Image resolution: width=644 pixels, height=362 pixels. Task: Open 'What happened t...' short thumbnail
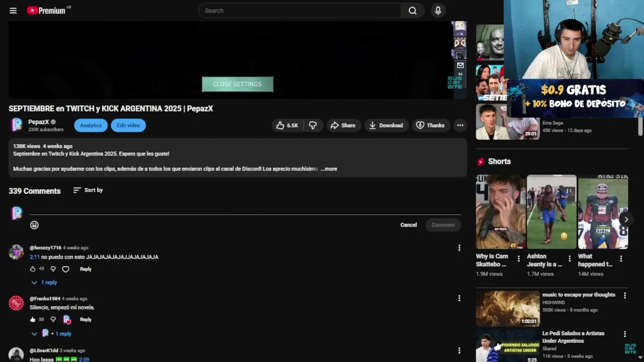click(x=603, y=212)
